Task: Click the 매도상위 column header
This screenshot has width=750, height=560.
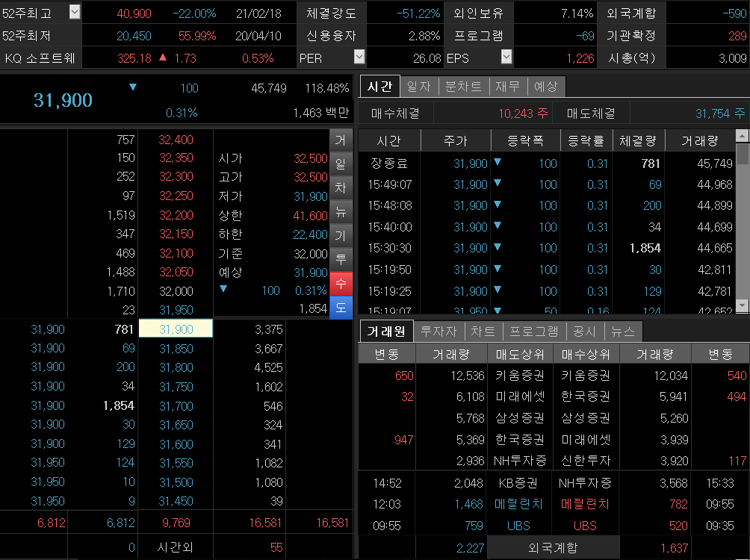Action: (x=520, y=355)
